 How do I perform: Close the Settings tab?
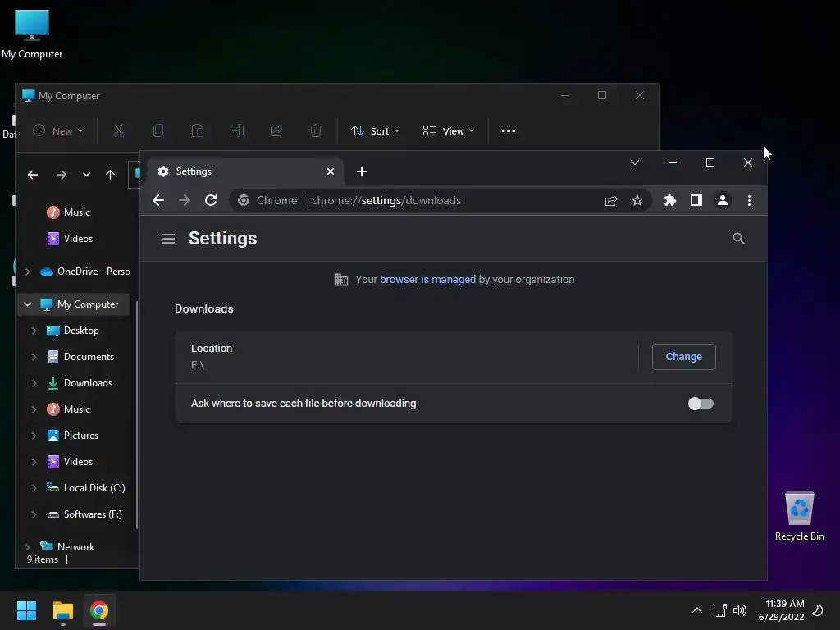click(331, 171)
